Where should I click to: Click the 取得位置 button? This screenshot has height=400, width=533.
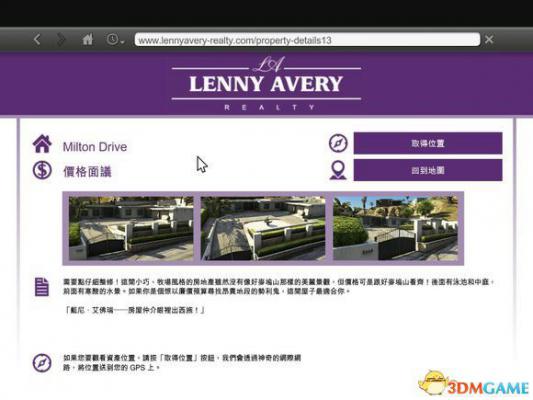tap(428, 143)
